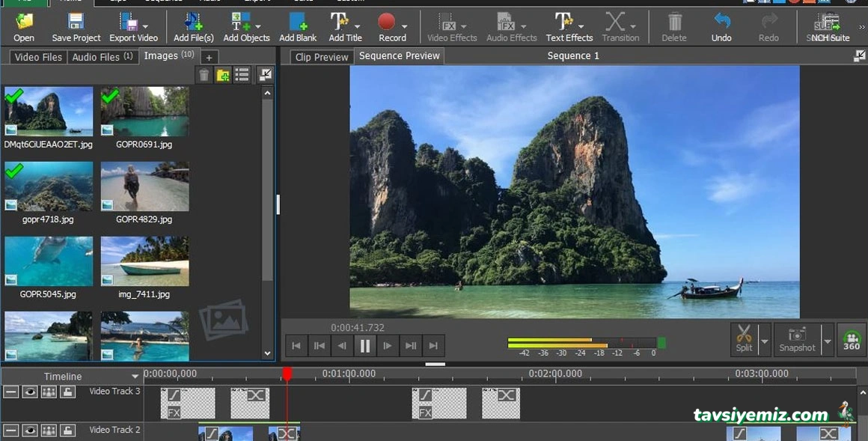This screenshot has width=868, height=441.
Task: Open the dropdown arrow beside Snapshot
Action: [828, 341]
